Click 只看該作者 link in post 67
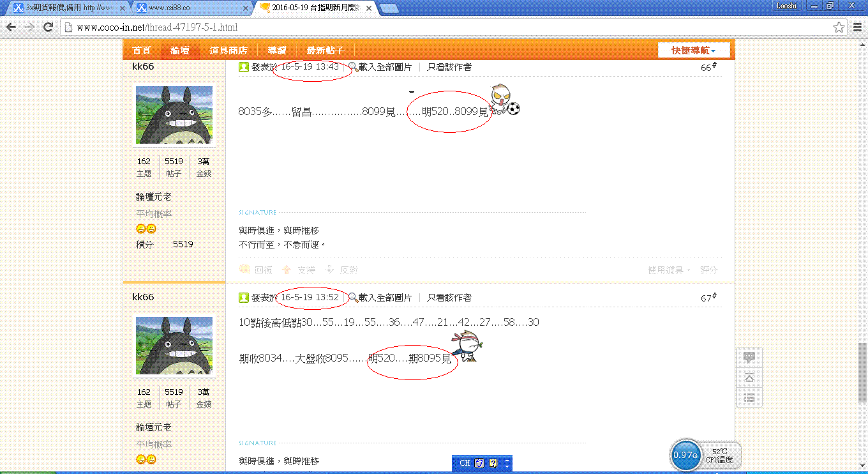 click(449, 297)
